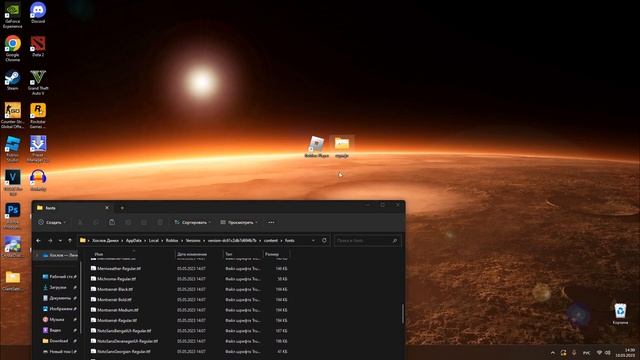Select Rockstar Games Launcher icon
The height and width of the screenshot is (360, 640).
[x=38, y=116]
